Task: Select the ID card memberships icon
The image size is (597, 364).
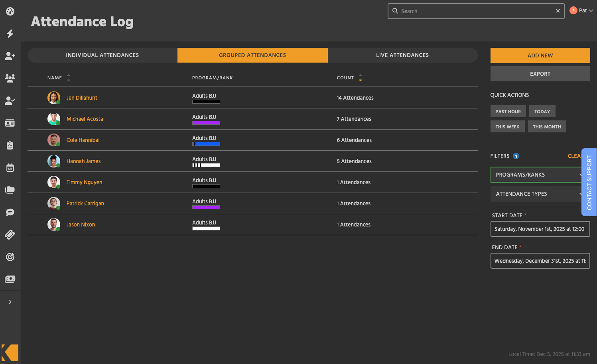Action: tap(10, 123)
